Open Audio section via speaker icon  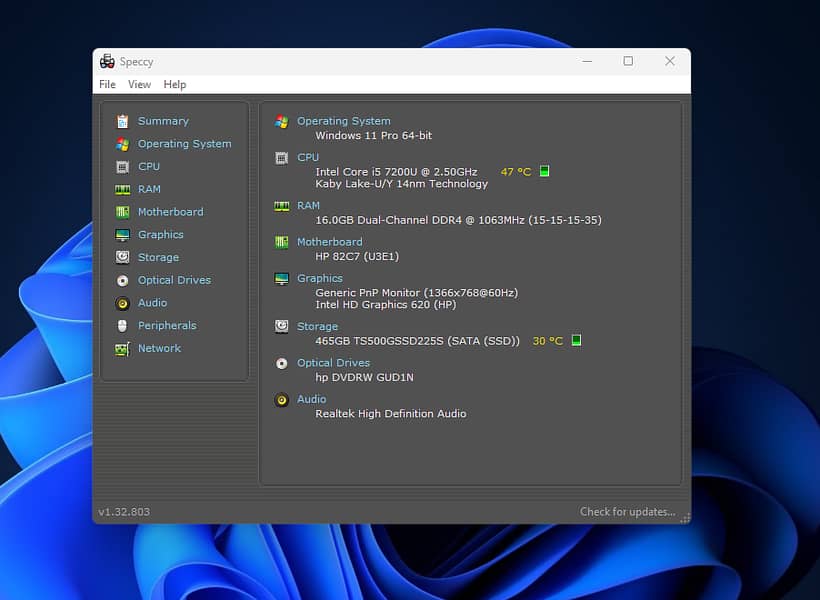pos(122,303)
